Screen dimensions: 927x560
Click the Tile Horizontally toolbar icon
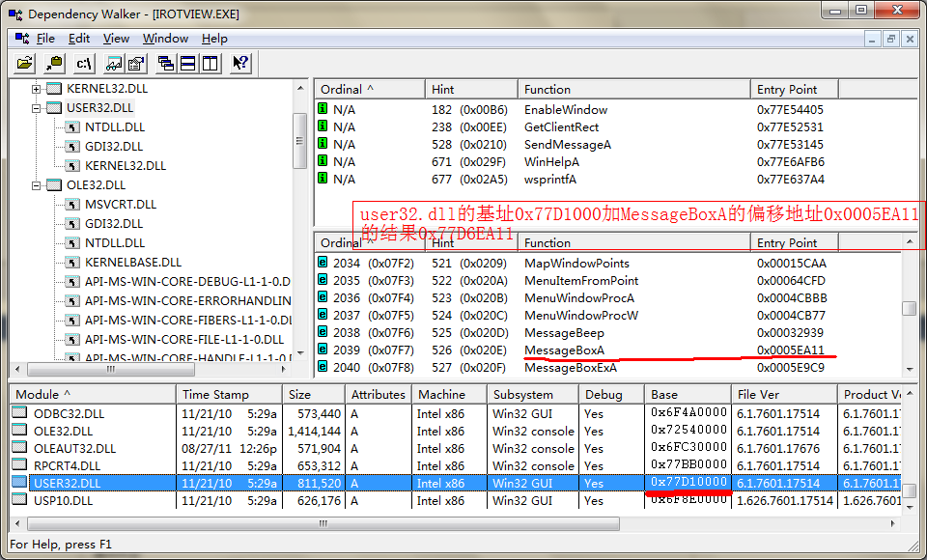tap(188, 63)
